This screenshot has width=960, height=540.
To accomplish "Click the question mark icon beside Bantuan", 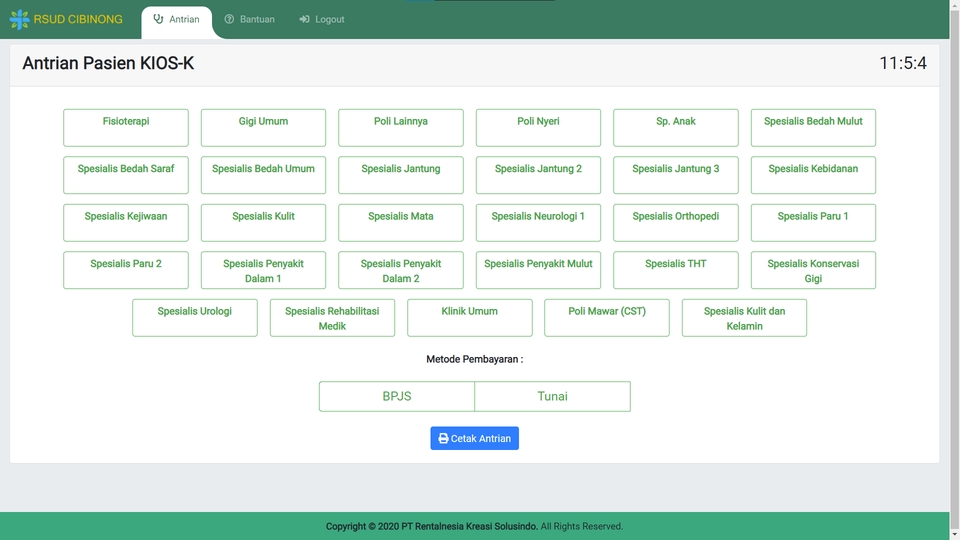I will (229, 19).
